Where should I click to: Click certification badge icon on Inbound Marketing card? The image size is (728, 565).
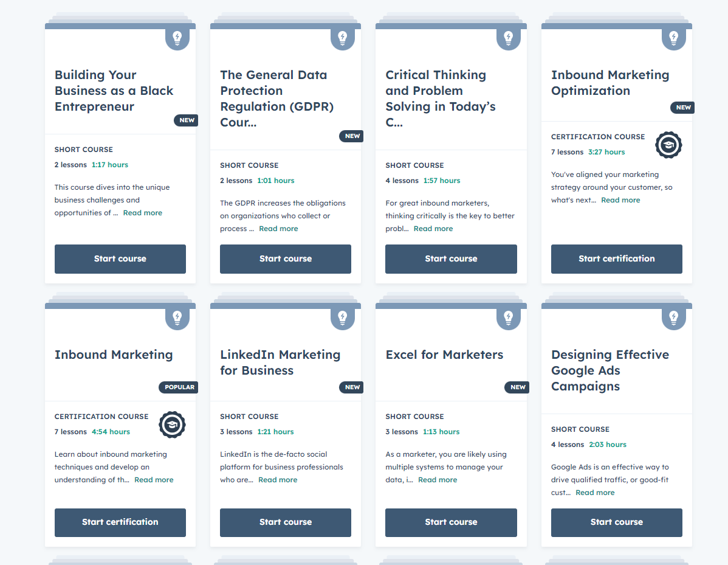pyautogui.click(x=172, y=425)
